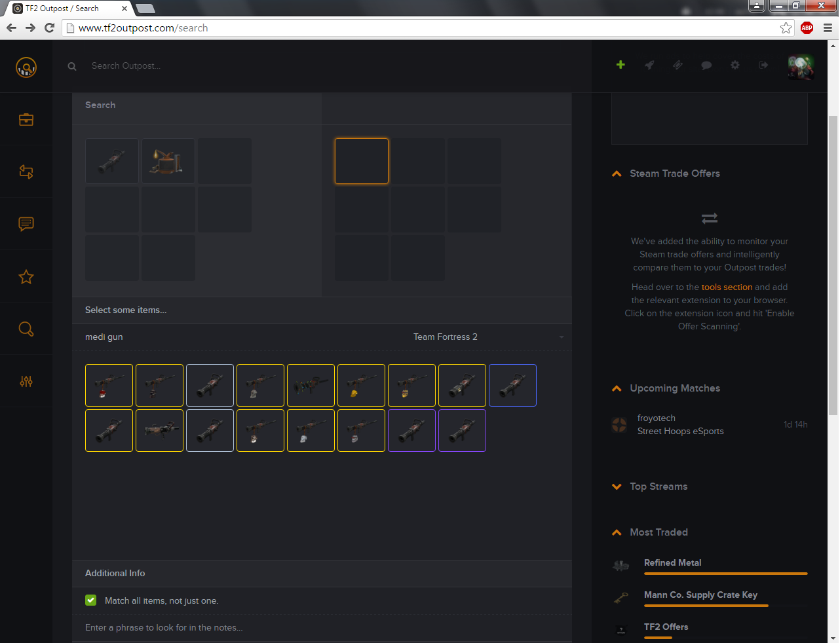Click the sign out arrow icon

(x=763, y=65)
